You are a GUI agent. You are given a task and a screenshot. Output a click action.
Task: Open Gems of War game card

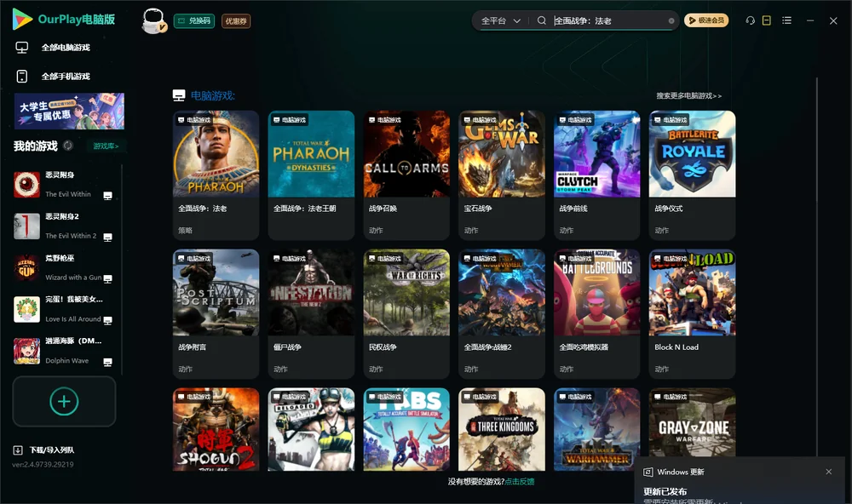coord(502,175)
